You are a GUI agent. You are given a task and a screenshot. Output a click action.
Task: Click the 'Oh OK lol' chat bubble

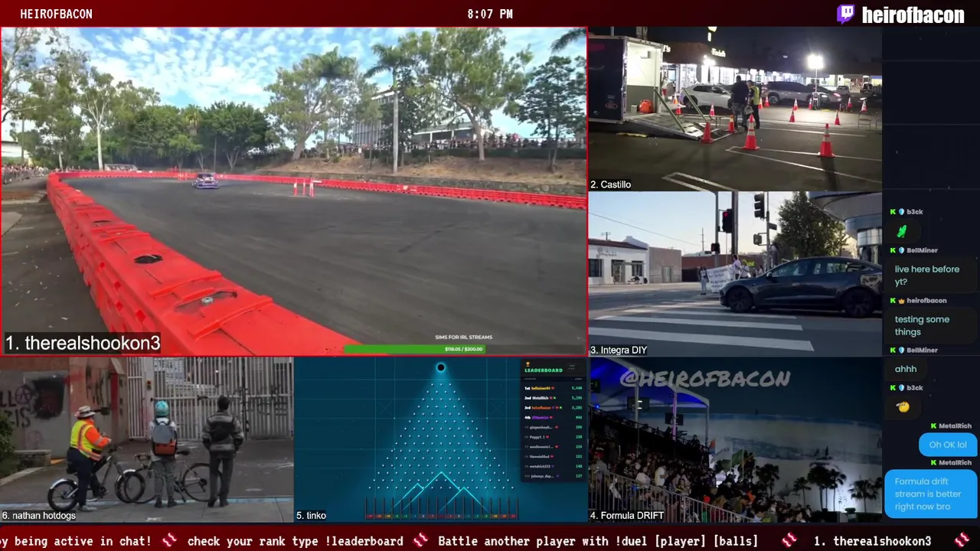pos(948,445)
